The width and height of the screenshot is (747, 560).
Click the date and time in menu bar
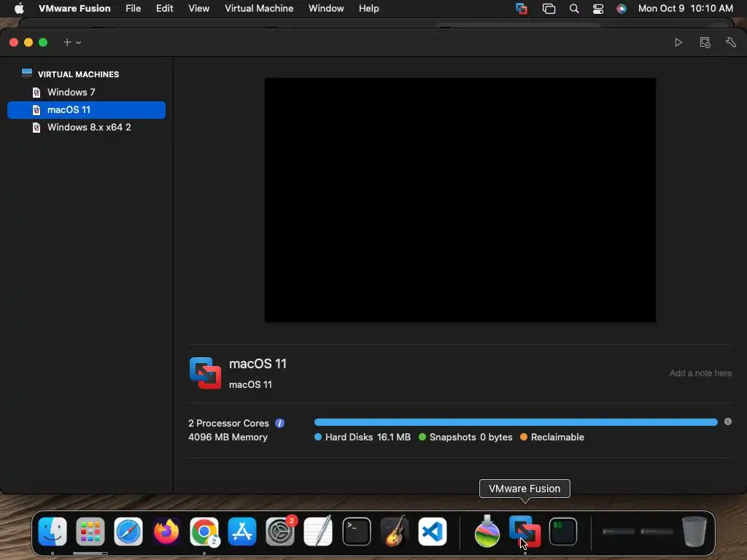pyautogui.click(x=686, y=9)
